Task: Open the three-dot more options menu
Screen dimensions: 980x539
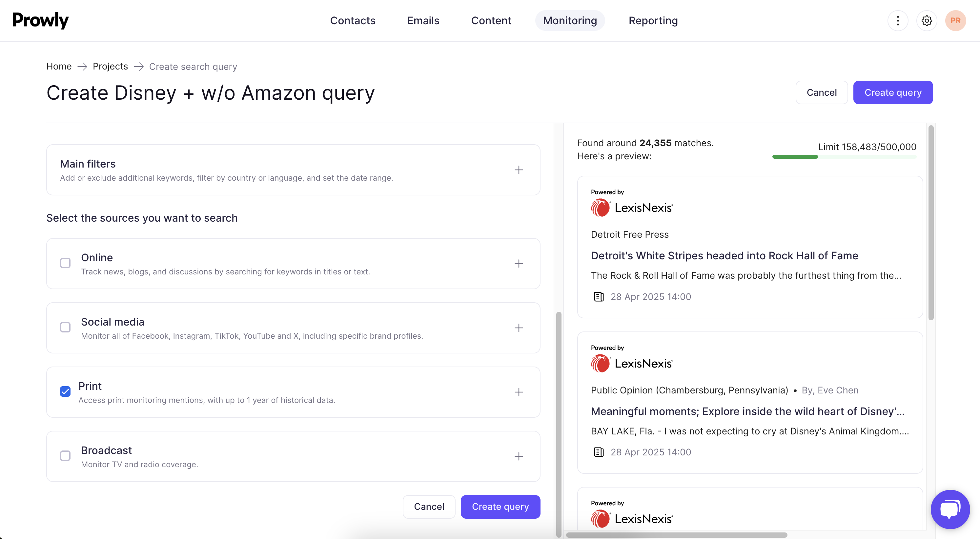Action: click(x=897, y=21)
